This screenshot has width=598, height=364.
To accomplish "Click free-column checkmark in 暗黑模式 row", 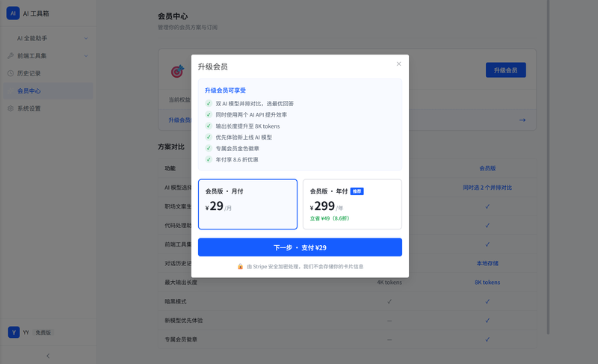I will click(x=389, y=301).
